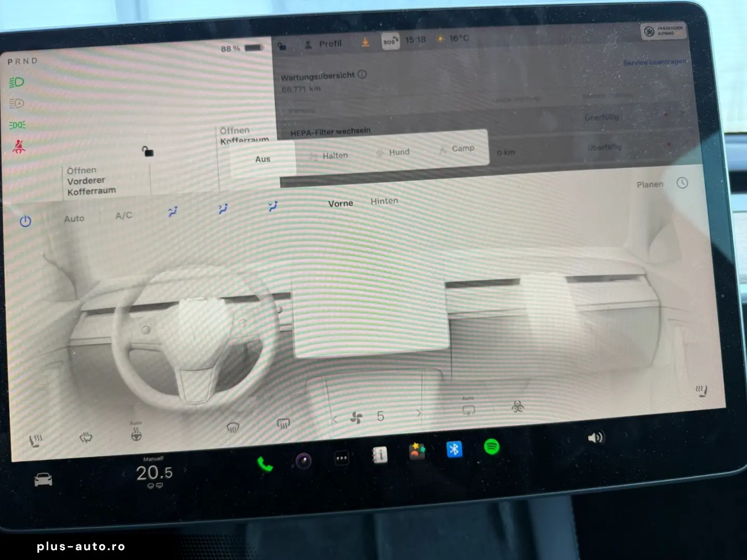Launch the dashcam camera app

pos(303,460)
